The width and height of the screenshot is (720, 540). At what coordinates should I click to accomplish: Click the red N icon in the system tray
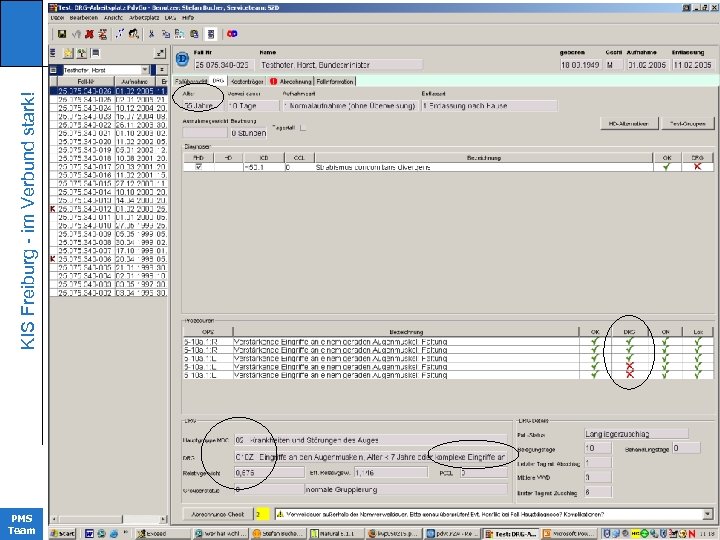(692, 534)
